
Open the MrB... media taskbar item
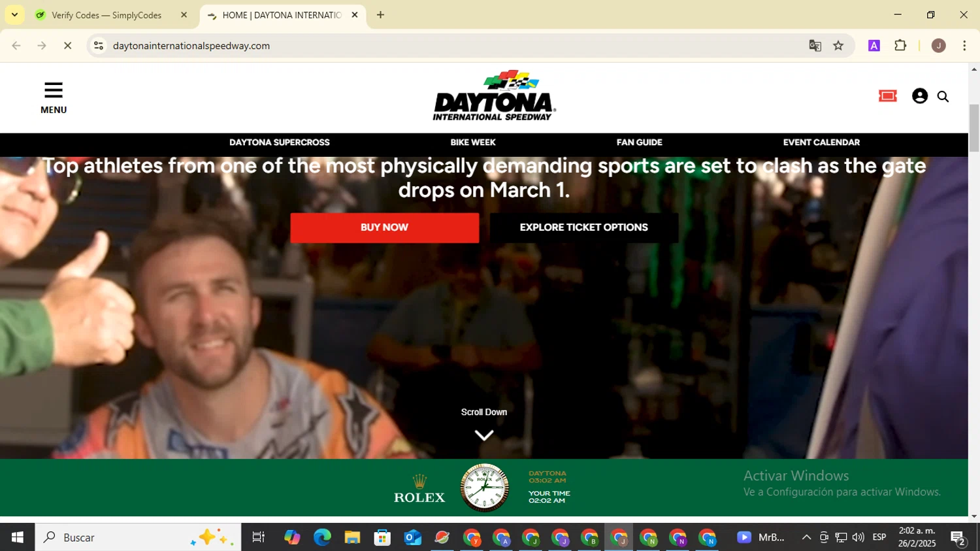coord(761,537)
